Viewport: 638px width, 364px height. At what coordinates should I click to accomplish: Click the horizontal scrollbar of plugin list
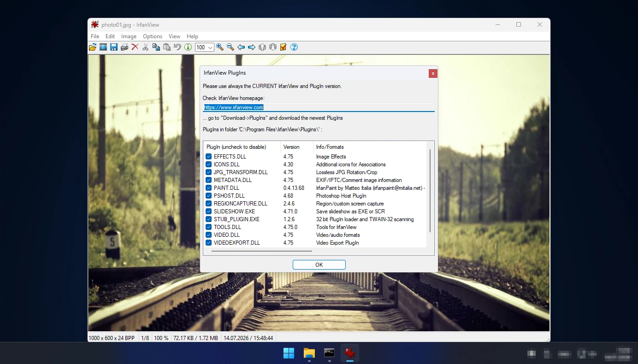pyautogui.click(x=262, y=251)
